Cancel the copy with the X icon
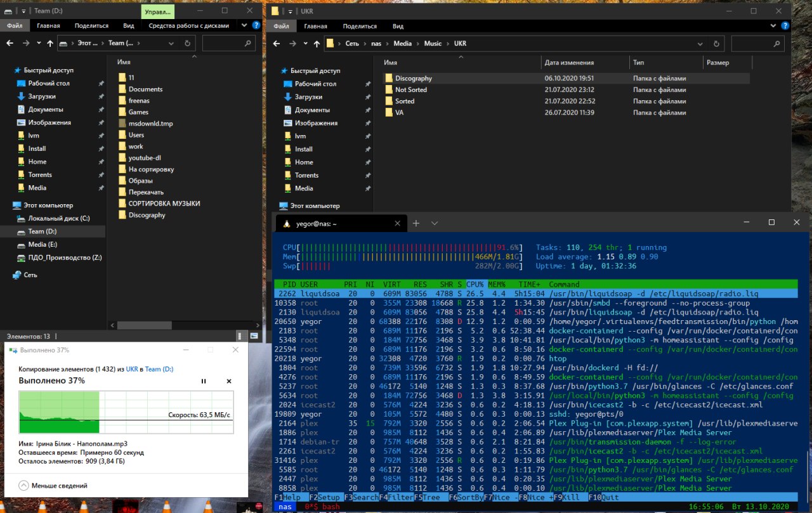 coord(229,381)
